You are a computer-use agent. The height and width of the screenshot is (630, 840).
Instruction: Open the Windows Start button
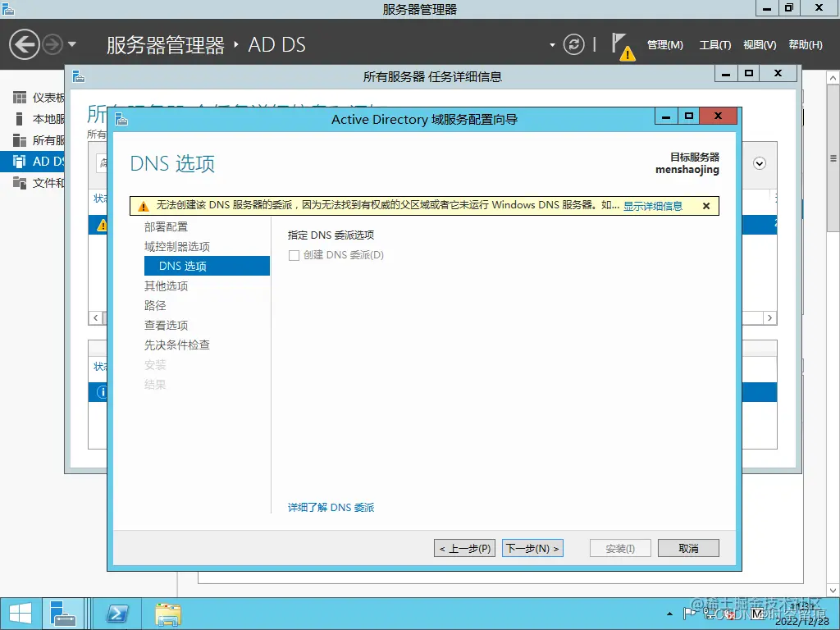tap(21, 614)
